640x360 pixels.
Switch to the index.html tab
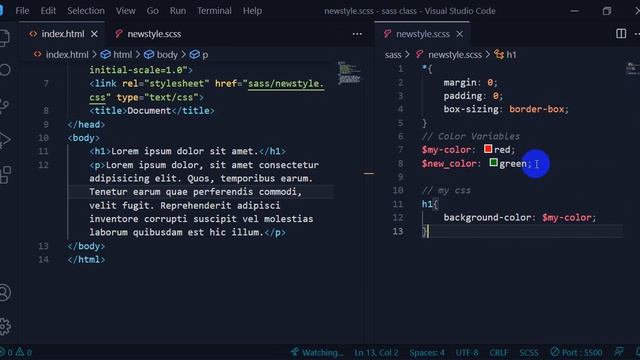[x=62, y=34]
